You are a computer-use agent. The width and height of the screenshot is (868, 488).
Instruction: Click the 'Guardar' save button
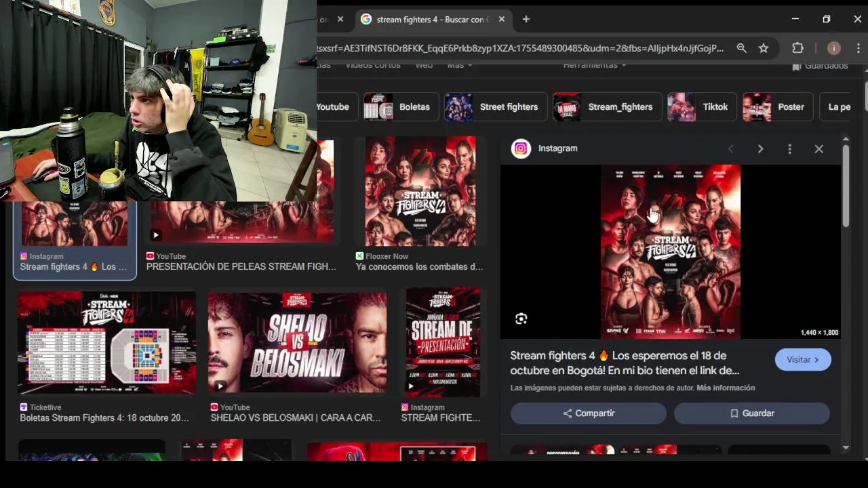(x=751, y=413)
